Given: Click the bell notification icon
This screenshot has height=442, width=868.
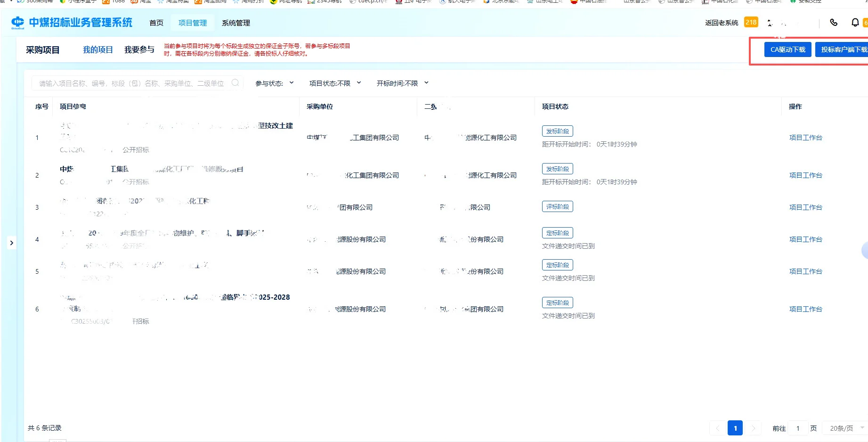Looking at the screenshot, I should 854,22.
